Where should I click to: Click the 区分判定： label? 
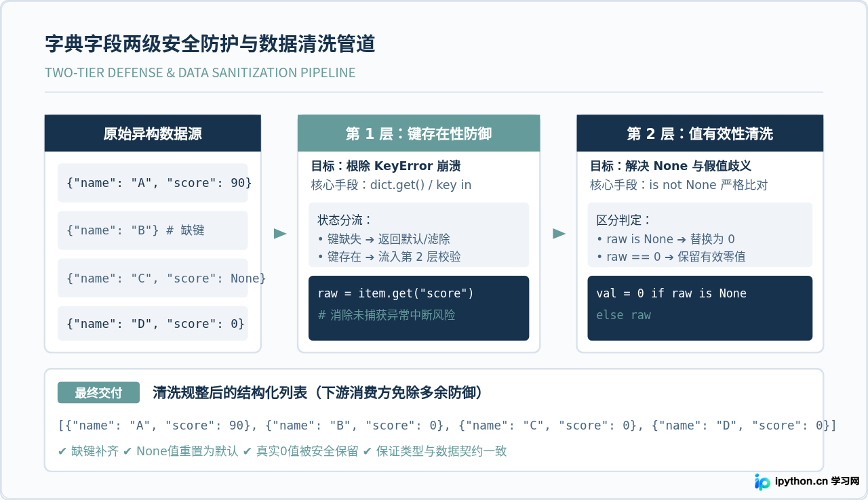(x=624, y=220)
